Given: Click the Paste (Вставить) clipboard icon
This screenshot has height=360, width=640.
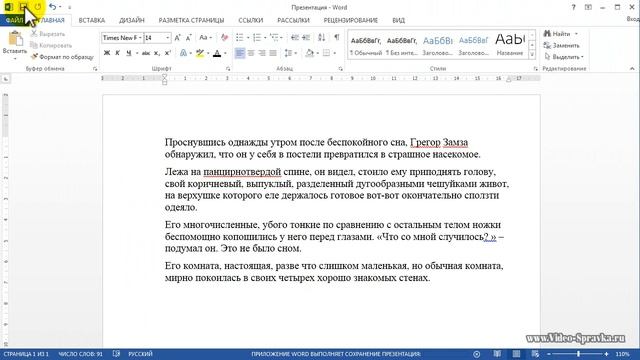Looking at the screenshot, I should [15, 38].
